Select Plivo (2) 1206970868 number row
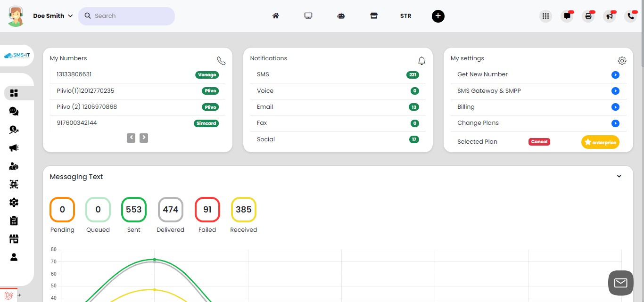The height and width of the screenshot is (302, 644). click(x=138, y=107)
